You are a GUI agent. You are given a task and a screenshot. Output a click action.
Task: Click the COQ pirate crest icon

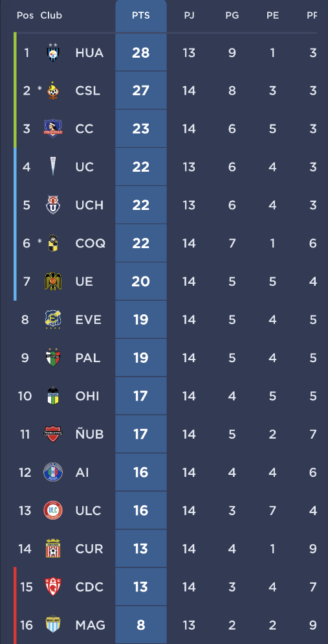pyautogui.click(x=53, y=243)
